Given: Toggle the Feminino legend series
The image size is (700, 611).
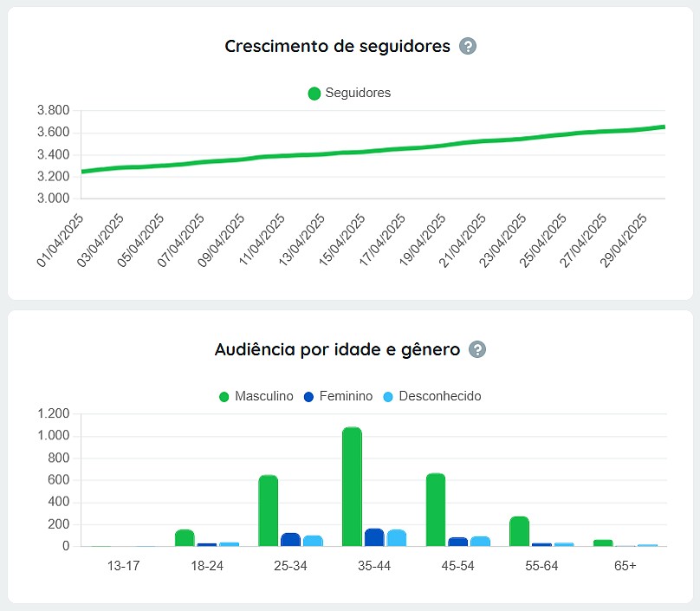Looking at the screenshot, I should point(338,396).
